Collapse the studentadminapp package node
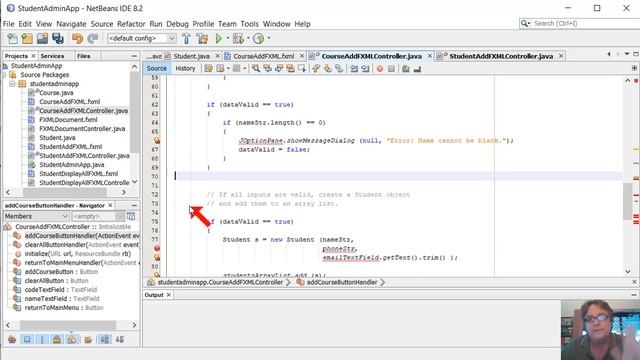Screen dimensions: 640x360 pyautogui.click(x=12, y=84)
